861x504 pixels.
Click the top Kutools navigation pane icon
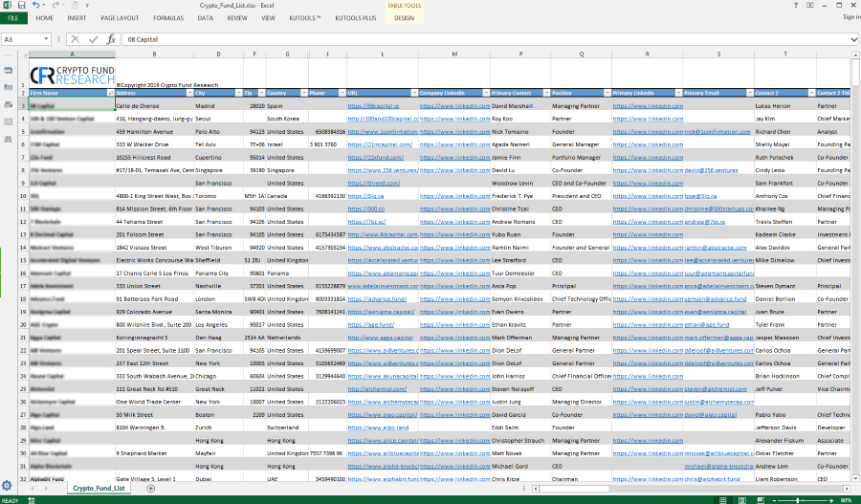(x=8, y=70)
